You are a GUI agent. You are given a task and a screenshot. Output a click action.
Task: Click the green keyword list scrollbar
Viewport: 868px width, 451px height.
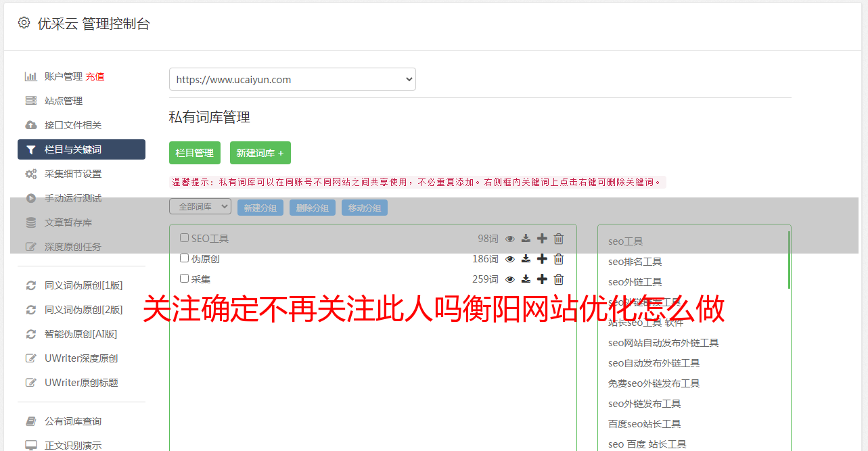pyautogui.click(x=789, y=260)
